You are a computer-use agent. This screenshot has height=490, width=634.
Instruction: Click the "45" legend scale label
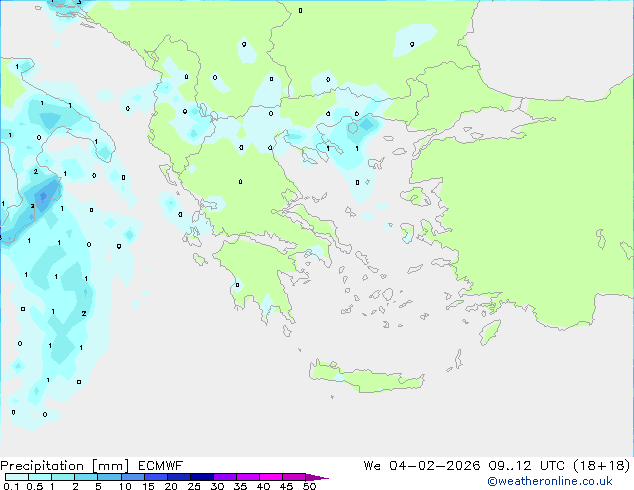pos(286,486)
